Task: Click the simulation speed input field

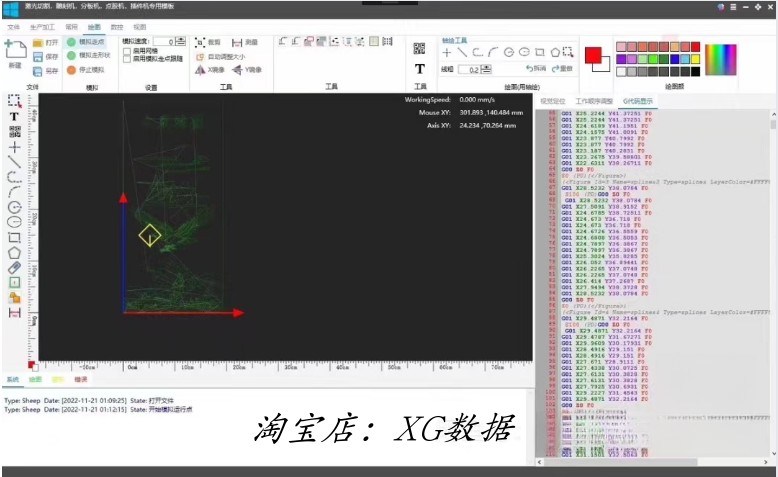Action: click(164, 42)
